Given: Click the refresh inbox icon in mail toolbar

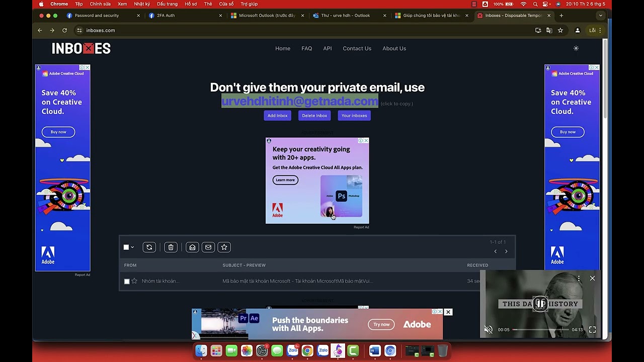Looking at the screenshot, I should tap(149, 247).
